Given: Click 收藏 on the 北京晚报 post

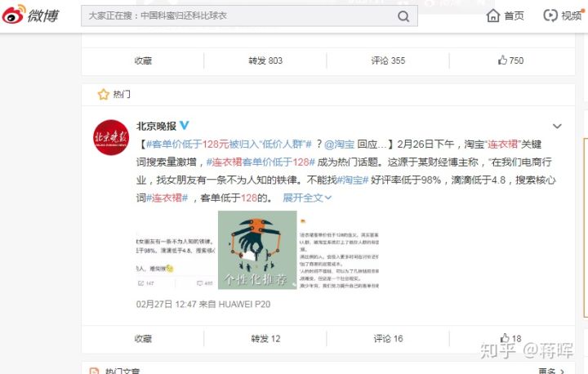Looking at the screenshot, I should [x=143, y=339].
